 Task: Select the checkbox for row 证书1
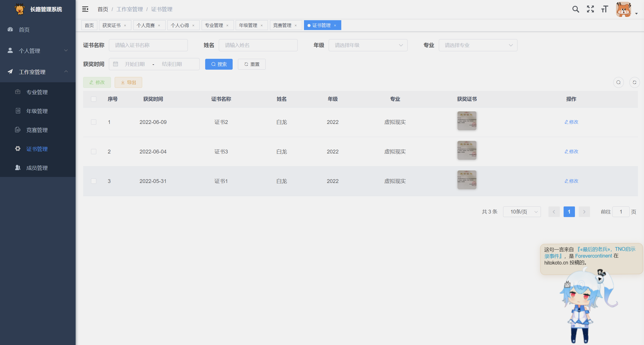pos(94,181)
